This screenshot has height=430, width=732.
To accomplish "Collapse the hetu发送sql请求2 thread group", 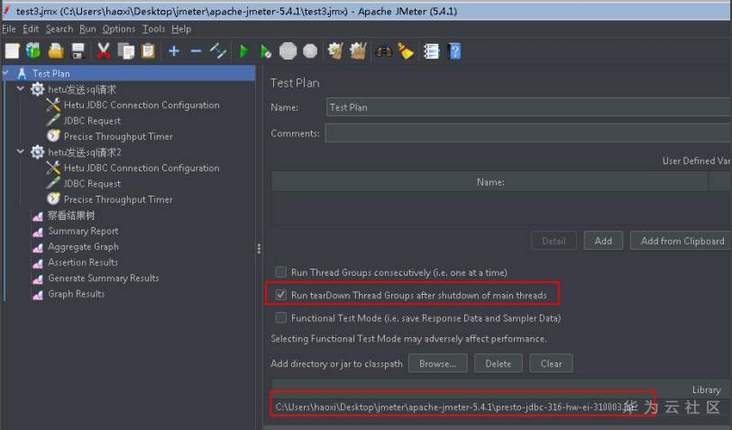I will 21,151.
